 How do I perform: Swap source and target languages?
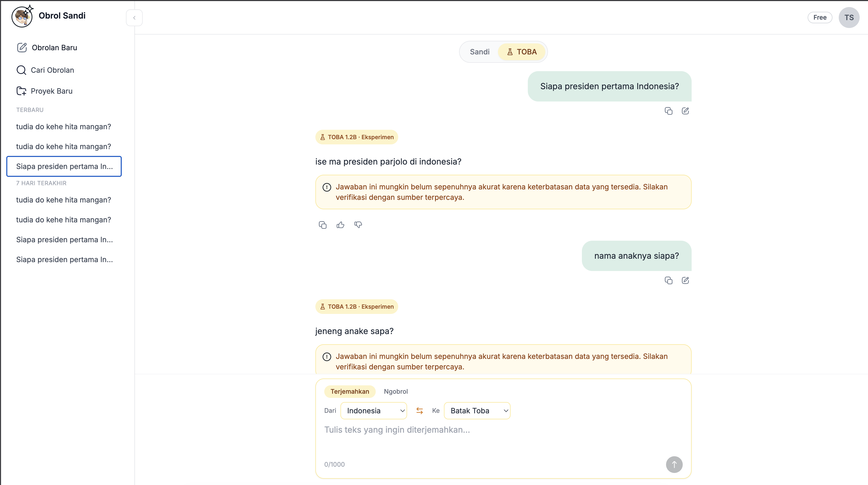point(420,410)
